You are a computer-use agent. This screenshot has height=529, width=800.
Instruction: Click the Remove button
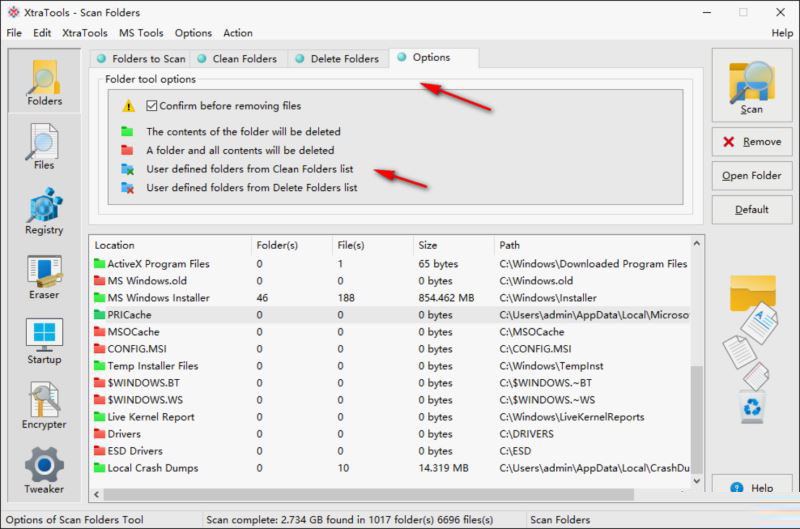click(752, 142)
